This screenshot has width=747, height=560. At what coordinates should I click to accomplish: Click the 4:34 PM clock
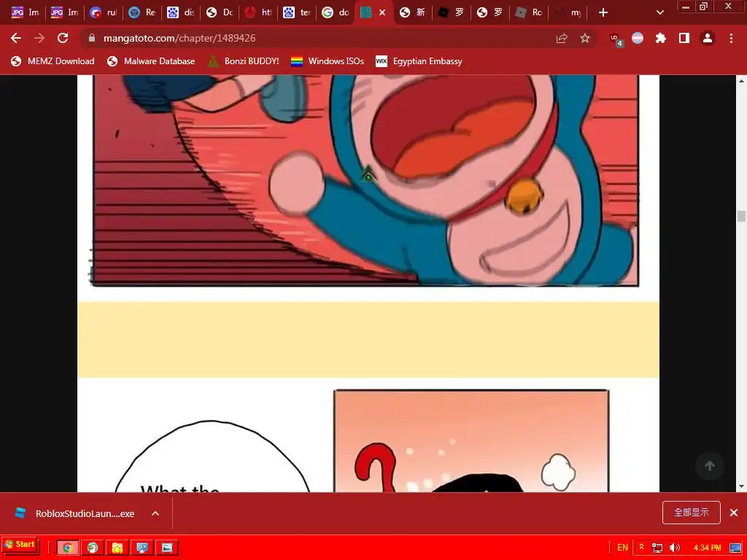click(707, 548)
